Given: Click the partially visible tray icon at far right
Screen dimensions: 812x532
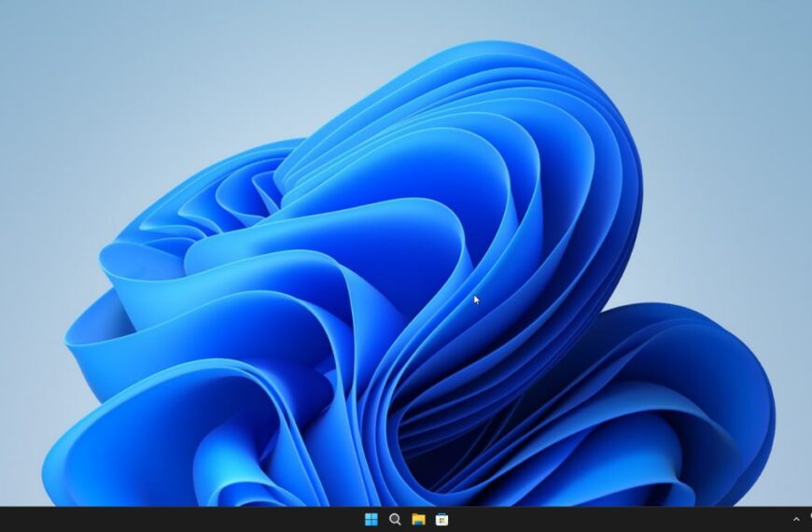Looking at the screenshot, I should click(809, 518).
